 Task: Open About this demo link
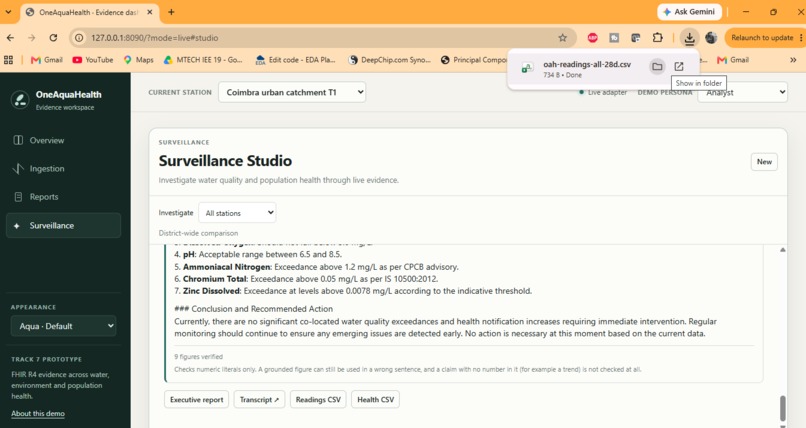point(38,414)
